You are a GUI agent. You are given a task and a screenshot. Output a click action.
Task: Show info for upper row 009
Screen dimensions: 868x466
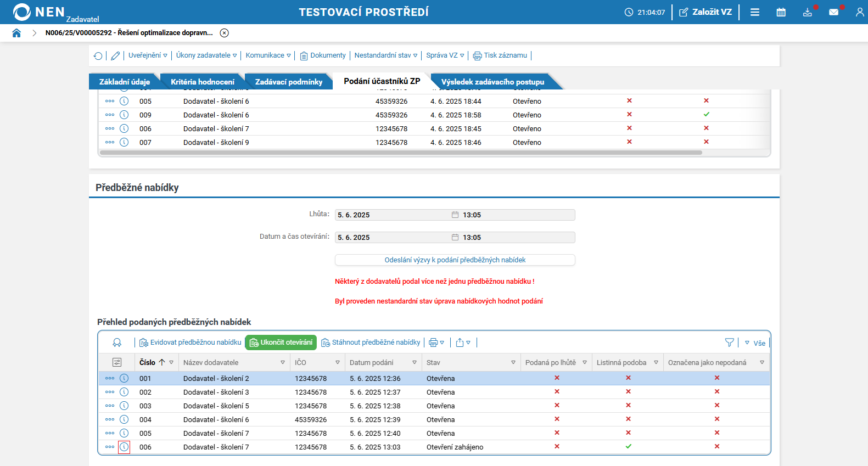pyautogui.click(x=124, y=115)
